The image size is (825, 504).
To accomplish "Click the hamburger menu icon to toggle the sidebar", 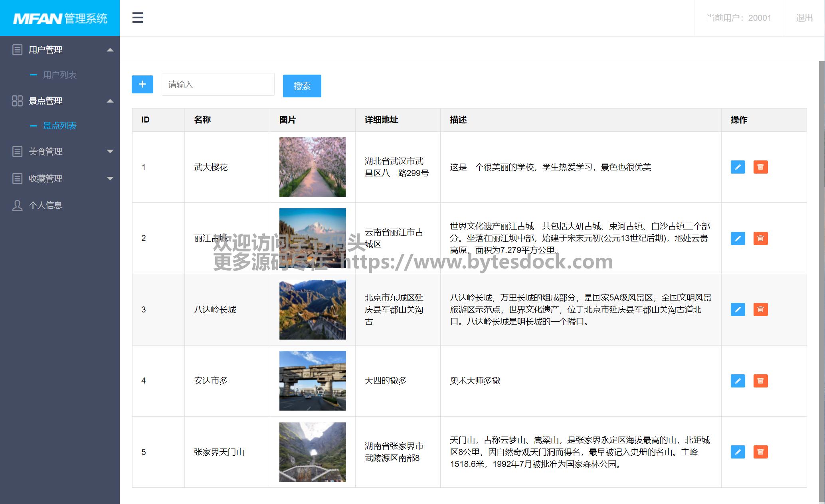I will point(138,18).
